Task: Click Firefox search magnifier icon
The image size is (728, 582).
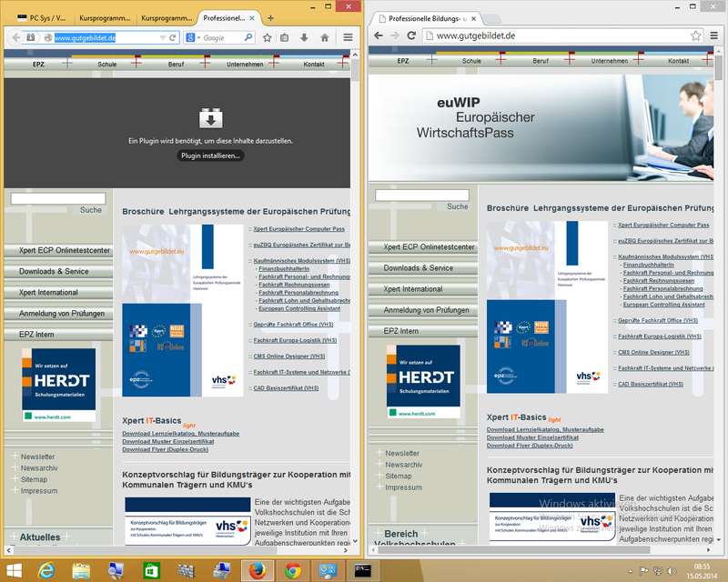Action: click(x=248, y=37)
